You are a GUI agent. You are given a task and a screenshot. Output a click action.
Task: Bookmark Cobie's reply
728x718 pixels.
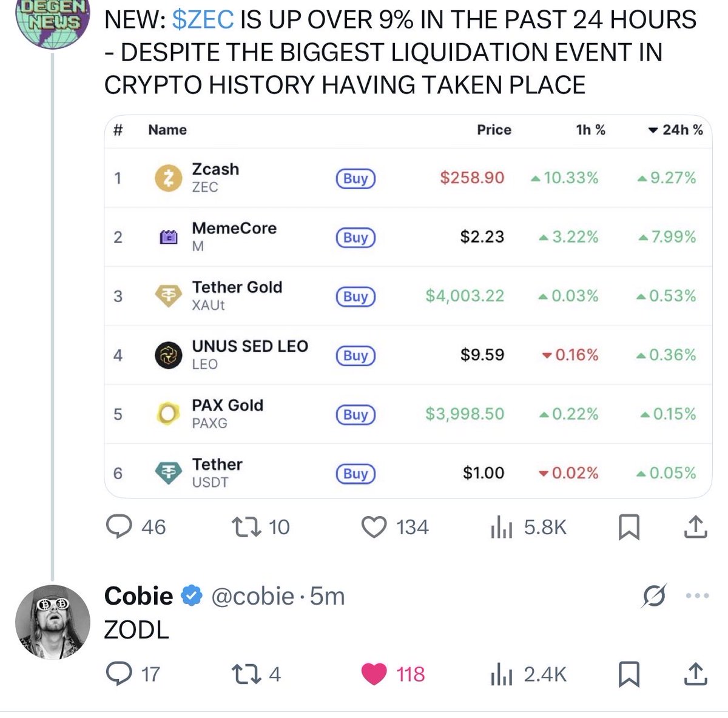coord(629,674)
